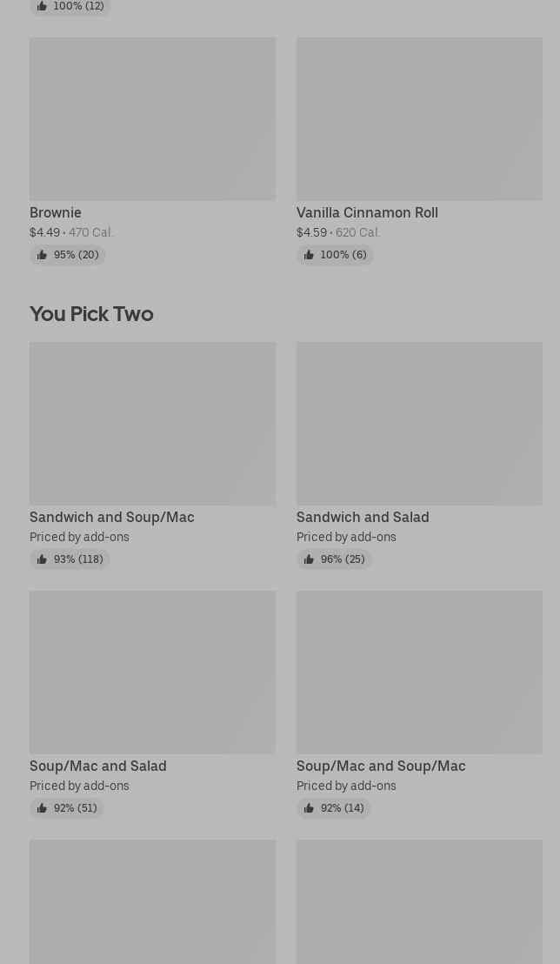The height and width of the screenshot is (964, 560).
Task: Click thumbs-up icon under Sandwich and Soup/Mac
Action: (x=42, y=559)
